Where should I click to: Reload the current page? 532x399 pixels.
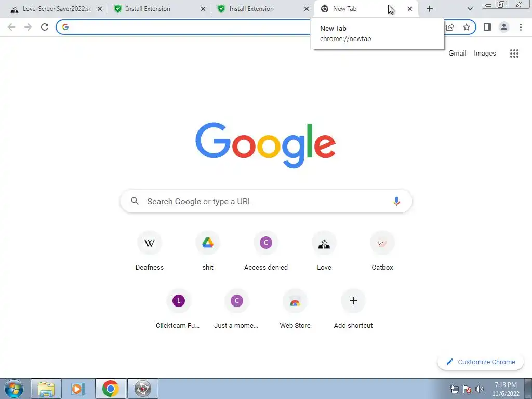tap(45, 27)
